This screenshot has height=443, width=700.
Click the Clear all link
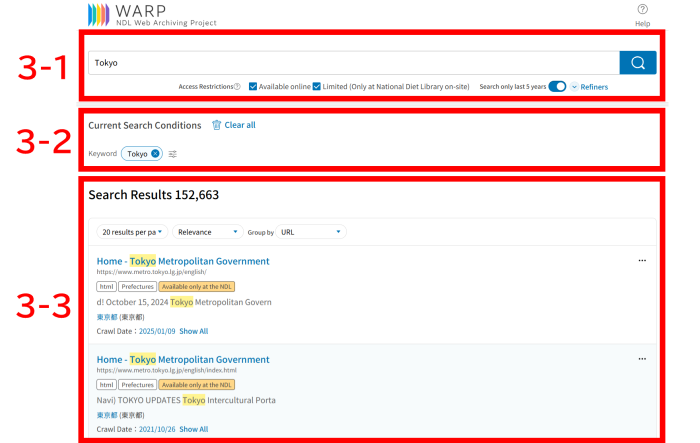tap(240, 125)
